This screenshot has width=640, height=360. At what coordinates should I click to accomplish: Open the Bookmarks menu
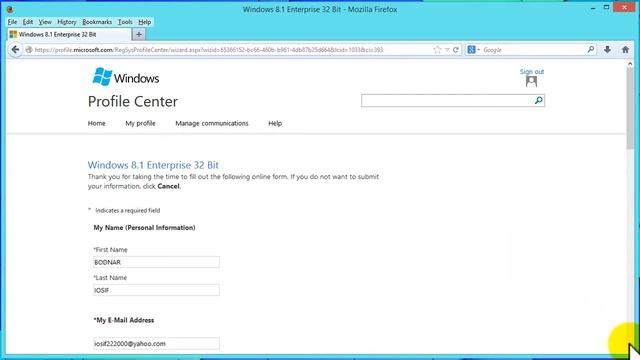97,22
